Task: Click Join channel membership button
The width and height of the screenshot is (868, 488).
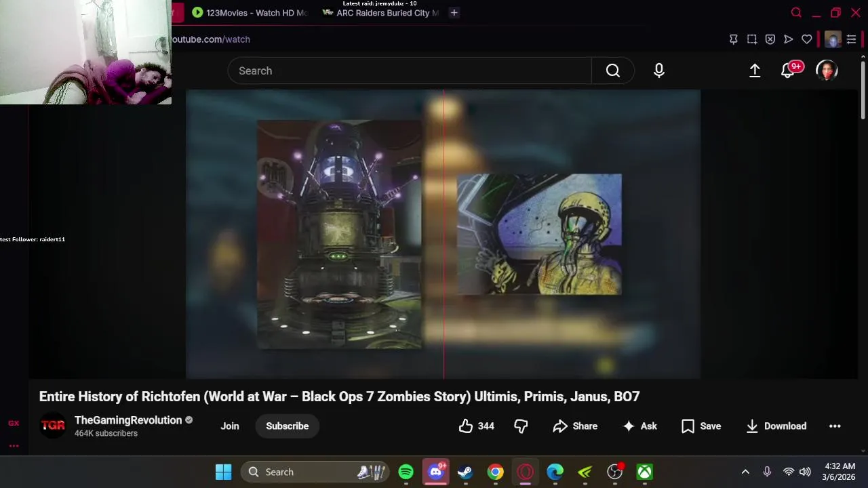Action: 230,426
